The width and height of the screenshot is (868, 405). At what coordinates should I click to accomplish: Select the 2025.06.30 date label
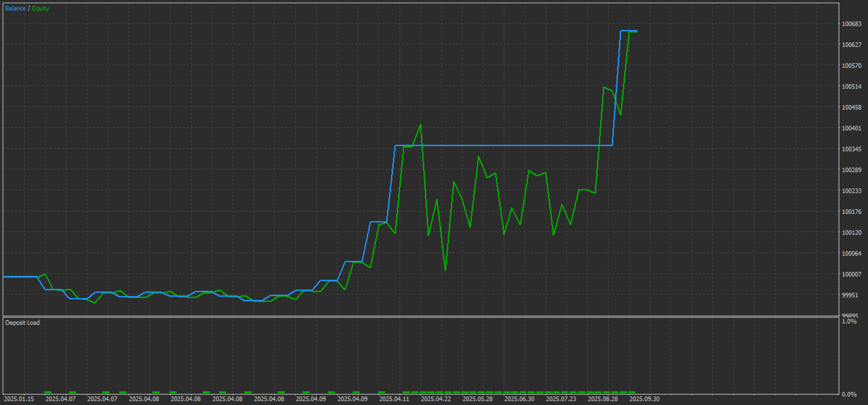point(519,398)
